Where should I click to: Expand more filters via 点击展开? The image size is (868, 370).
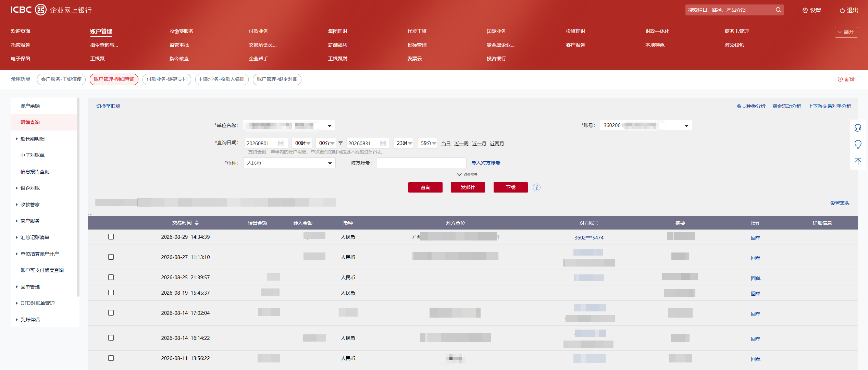coord(467,175)
